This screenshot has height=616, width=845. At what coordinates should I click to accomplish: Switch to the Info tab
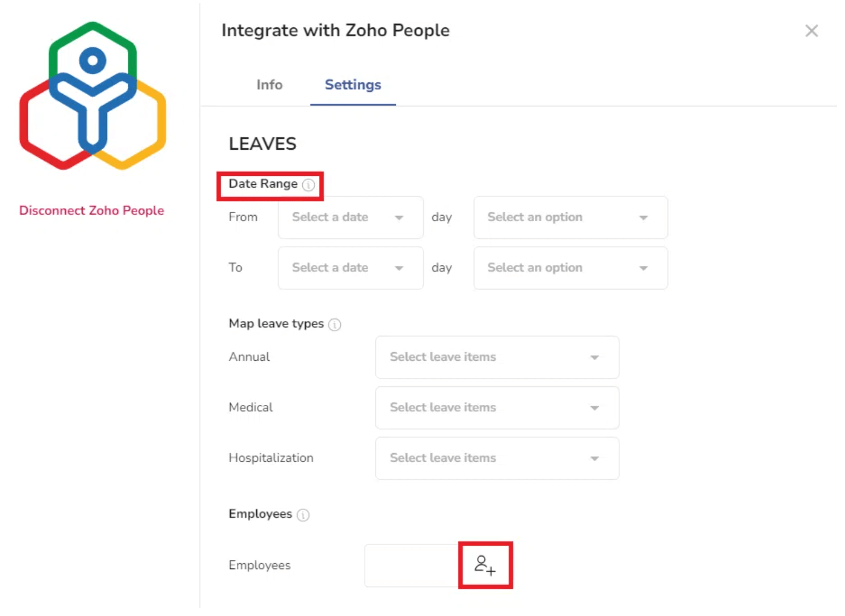point(269,85)
